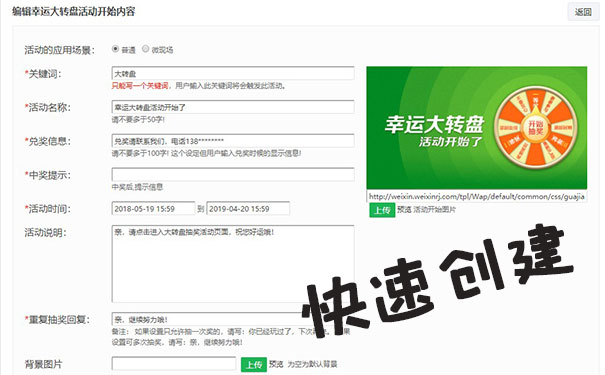
Task: Select the 微现场 radio button
Action: pos(145,49)
